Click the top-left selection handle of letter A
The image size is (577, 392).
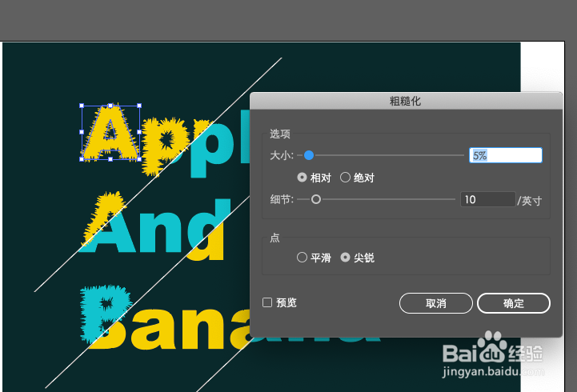pyautogui.click(x=82, y=106)
